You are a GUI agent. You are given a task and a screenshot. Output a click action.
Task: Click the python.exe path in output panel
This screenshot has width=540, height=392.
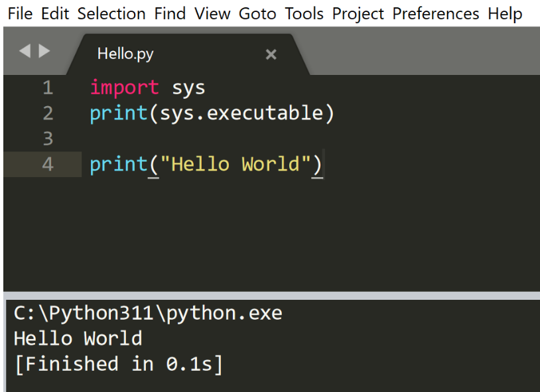coord(148,313)
